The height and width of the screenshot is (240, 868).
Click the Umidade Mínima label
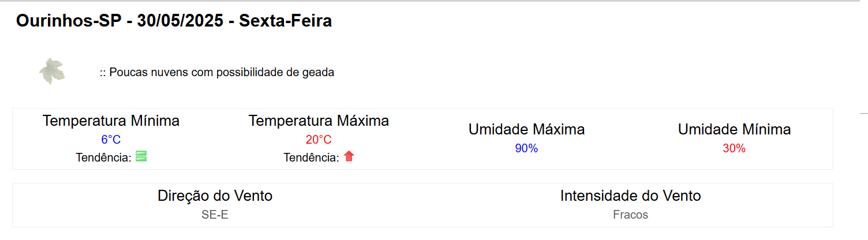(734, 130)
